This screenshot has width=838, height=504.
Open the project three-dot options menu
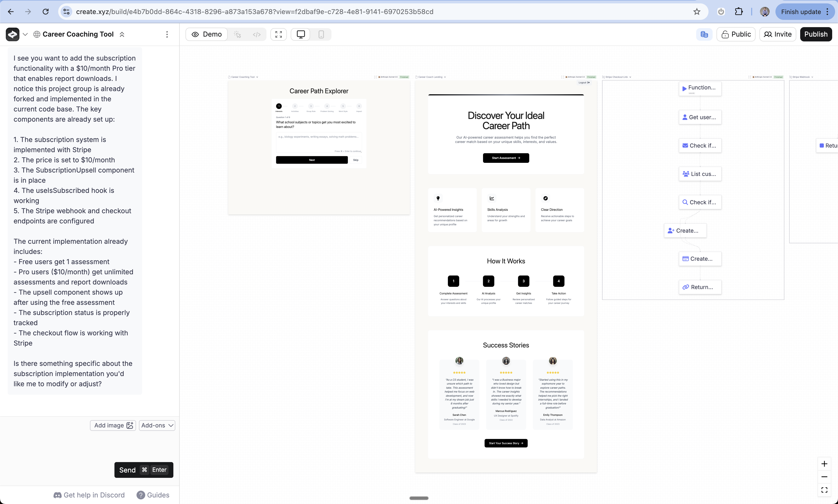(167, 34)
